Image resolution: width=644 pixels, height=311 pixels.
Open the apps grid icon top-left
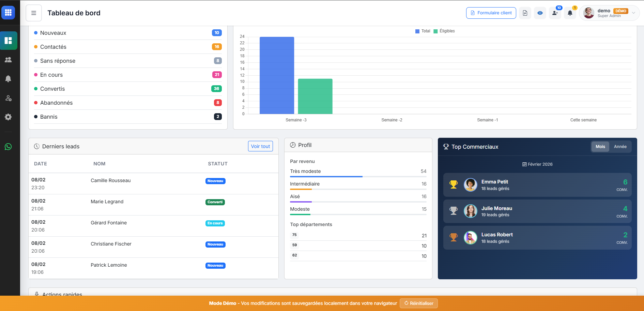[8, 13]
